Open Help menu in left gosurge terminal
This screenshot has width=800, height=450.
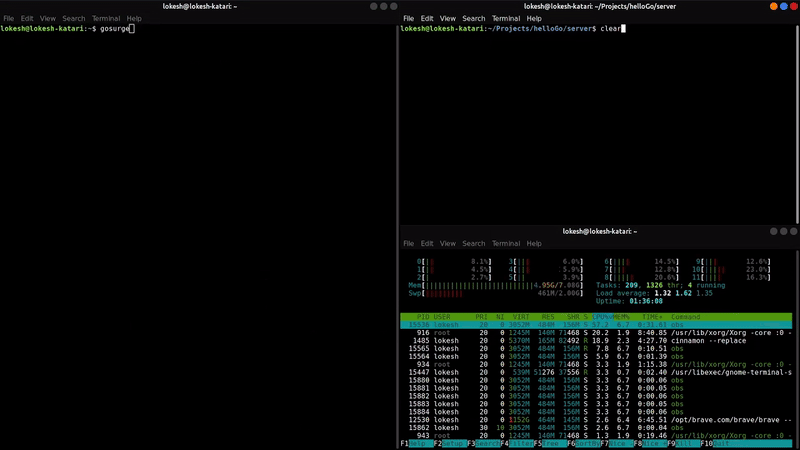pyautogui.click(x=134, y=18)
